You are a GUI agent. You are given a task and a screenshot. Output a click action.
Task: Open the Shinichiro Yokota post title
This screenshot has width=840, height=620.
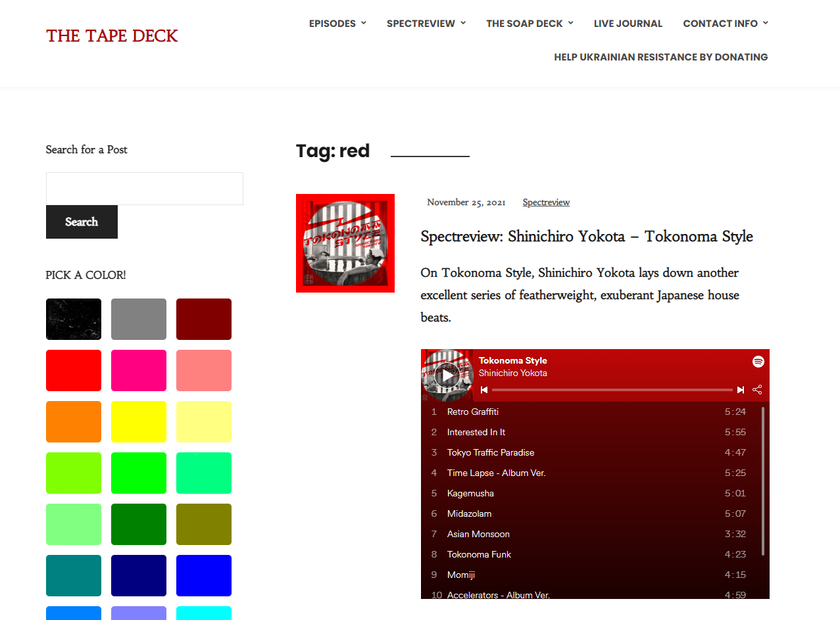[587, 236]
